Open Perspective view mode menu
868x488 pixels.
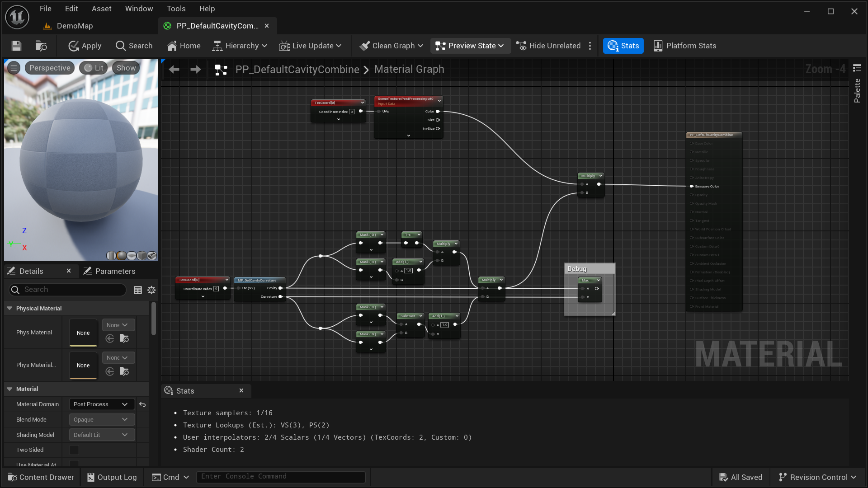pos(50,68)
